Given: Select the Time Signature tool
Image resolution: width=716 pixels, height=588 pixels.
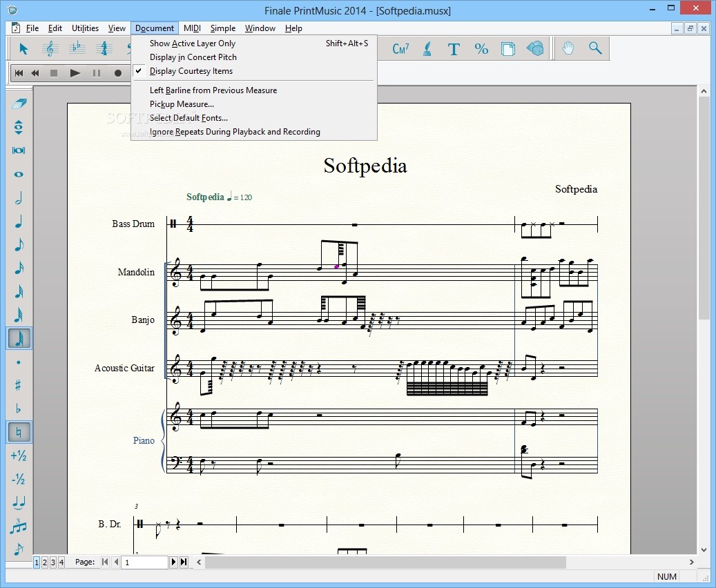Looking at the screenshot, I should pos(104,48).
